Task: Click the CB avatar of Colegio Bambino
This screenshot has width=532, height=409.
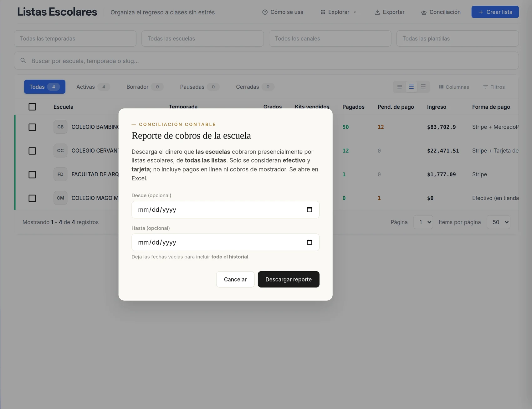Action: pos(60,127)
